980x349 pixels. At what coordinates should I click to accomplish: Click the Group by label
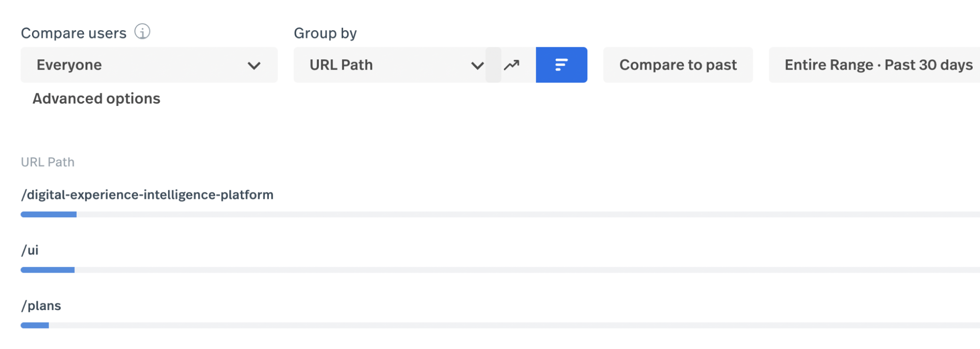click(x=325, y=33)
